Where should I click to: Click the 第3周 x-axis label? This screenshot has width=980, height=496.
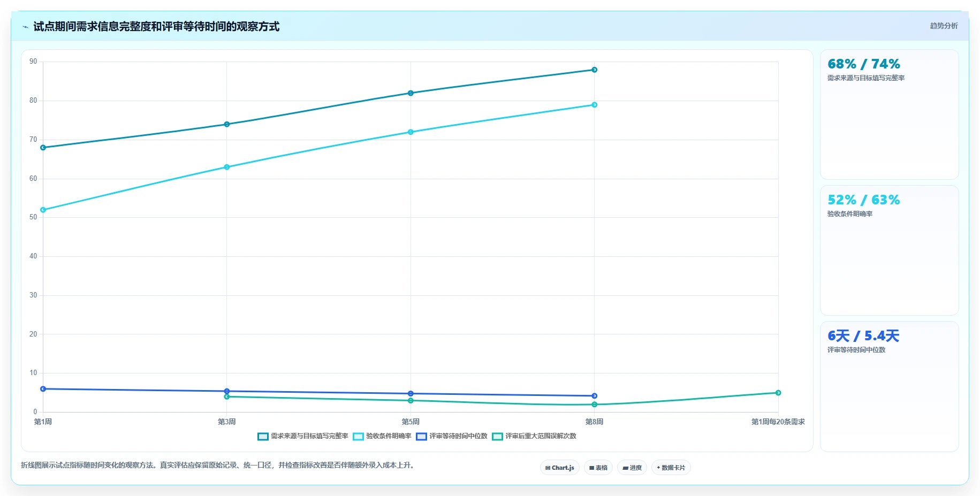click(227, 422)
